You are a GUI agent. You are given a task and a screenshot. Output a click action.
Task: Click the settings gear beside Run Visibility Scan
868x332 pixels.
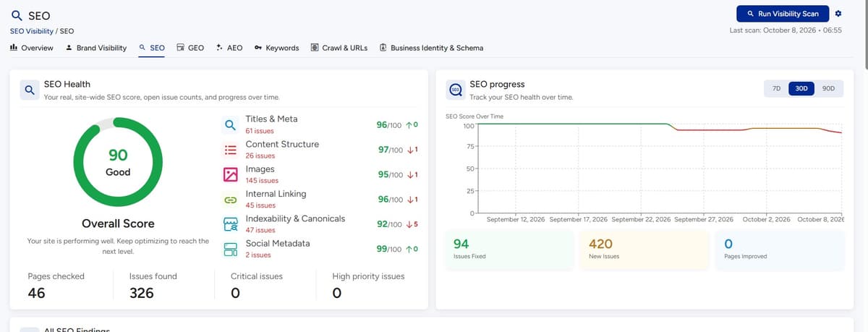[x=838, y=14]
